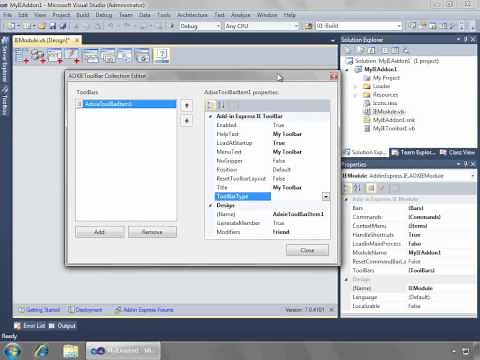Collapse the MyIEAddon1 project node

click(x=348, y=70)
